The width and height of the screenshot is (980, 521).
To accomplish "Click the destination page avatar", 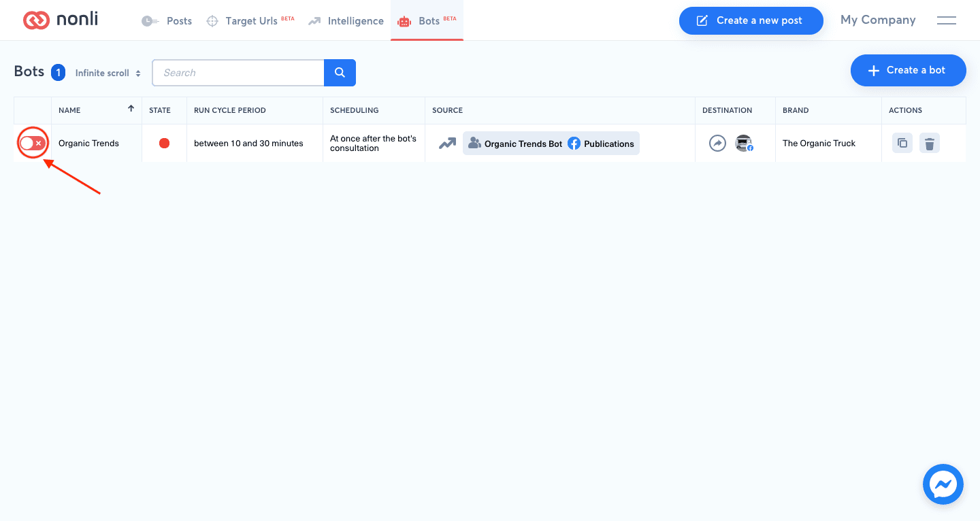I will click(744, 144).
